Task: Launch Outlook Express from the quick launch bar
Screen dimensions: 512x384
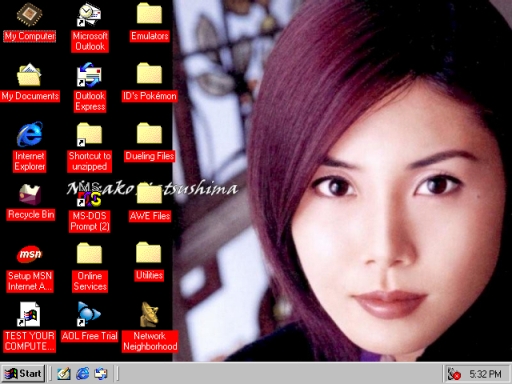Action: pyautogui.click(x=101, y=374)
